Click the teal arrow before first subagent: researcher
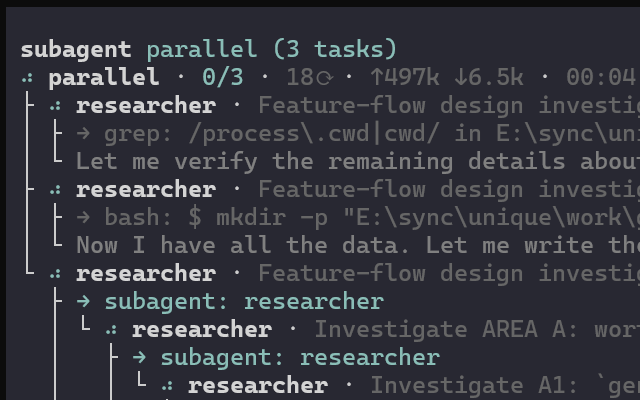This screenshot has width=640, height=400. pyautogui.click(x=83, y=302)
